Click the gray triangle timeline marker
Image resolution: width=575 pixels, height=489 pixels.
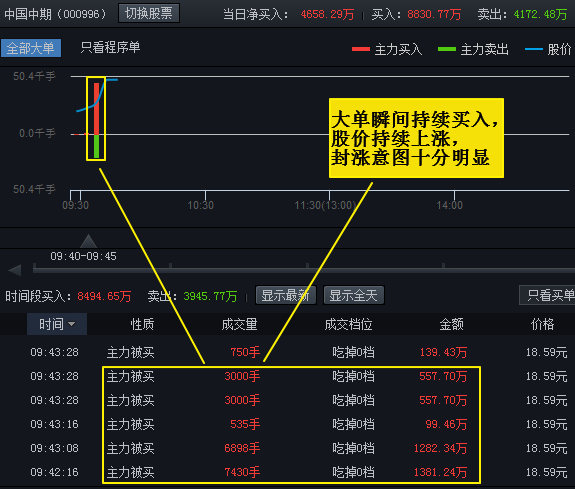pos(88,241)
